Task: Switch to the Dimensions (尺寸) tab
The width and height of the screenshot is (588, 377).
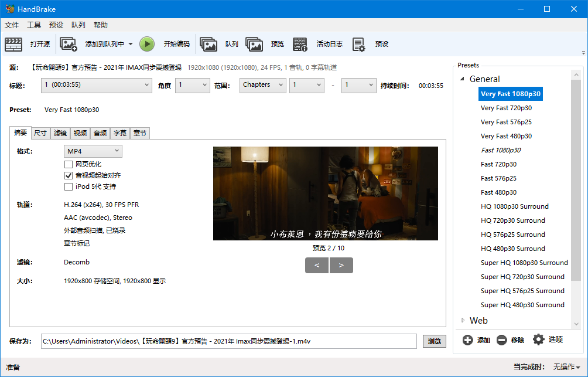Action: tap(40, 133)
